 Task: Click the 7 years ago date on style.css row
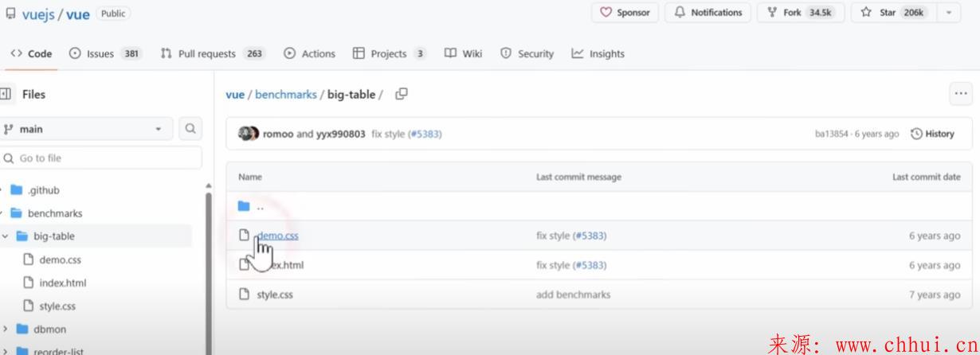tap(935, 295)
